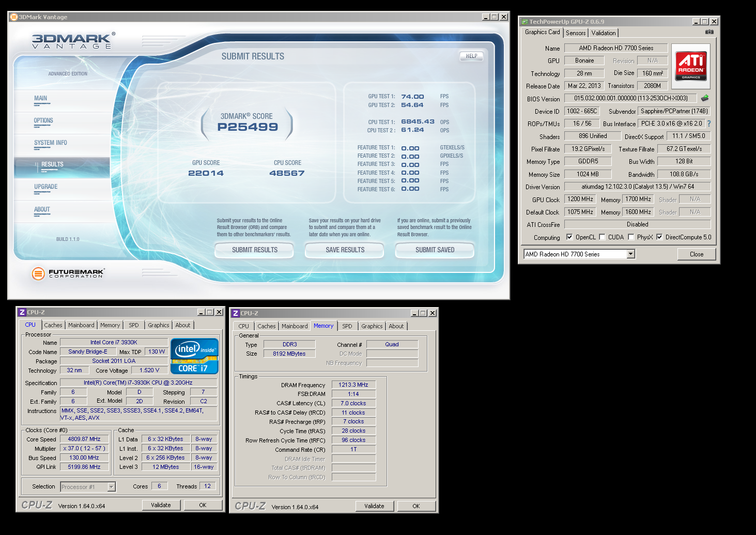Toggle the OpenCL checkbox in GPU-Z
Screen dimensions: 756x535
coord(569,237)
